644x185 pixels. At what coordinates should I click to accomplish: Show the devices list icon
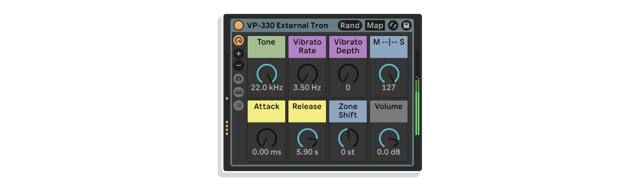click(238, 105)
